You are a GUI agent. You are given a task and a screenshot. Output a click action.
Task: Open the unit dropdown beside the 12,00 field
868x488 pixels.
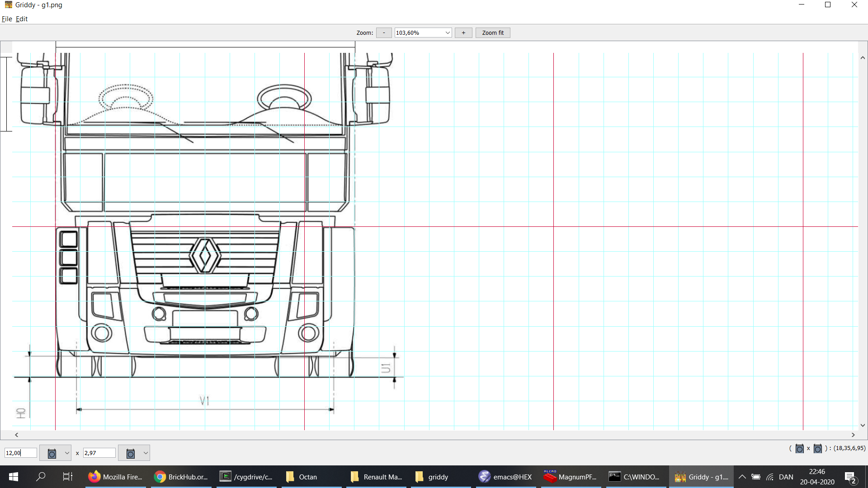pyautogui.click(x=55, y=453)
